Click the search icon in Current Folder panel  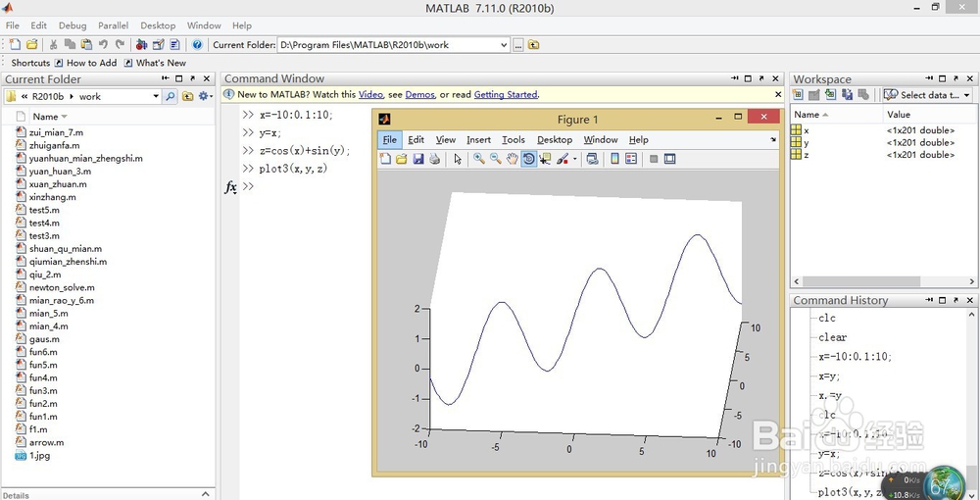[x=170, y=96]
